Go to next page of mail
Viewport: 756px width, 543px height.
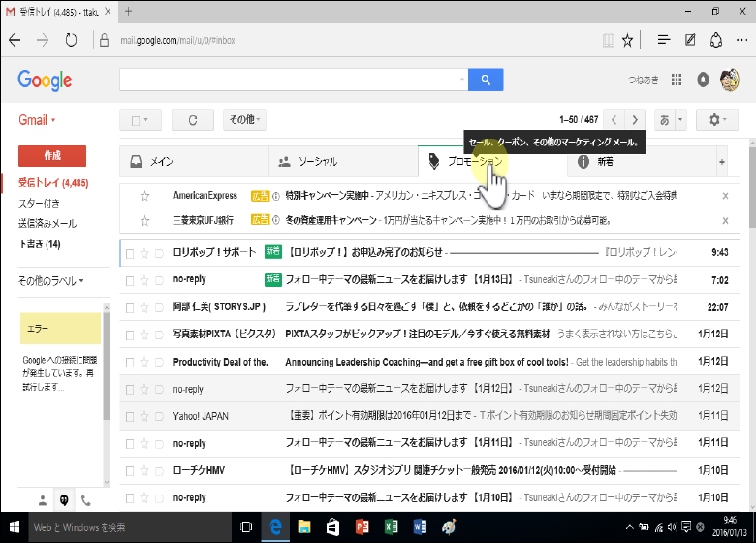click(x=635, y=119)
